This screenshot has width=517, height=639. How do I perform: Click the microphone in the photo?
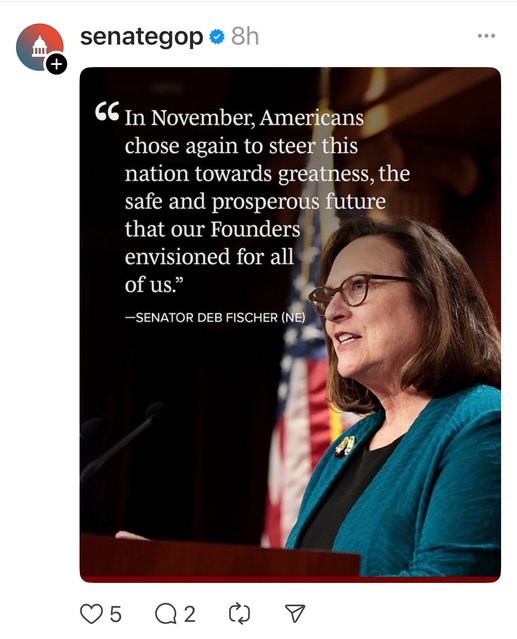(124, 438)
